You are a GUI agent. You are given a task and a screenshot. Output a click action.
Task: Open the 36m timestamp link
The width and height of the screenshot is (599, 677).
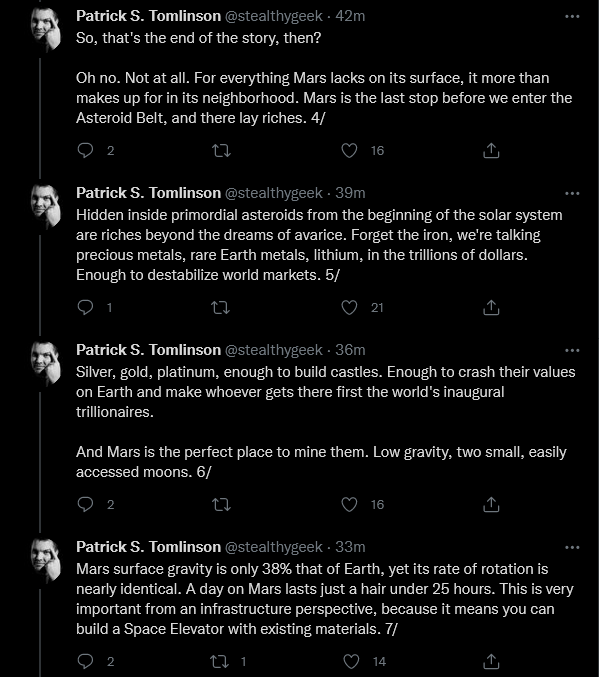pos(350,350)
